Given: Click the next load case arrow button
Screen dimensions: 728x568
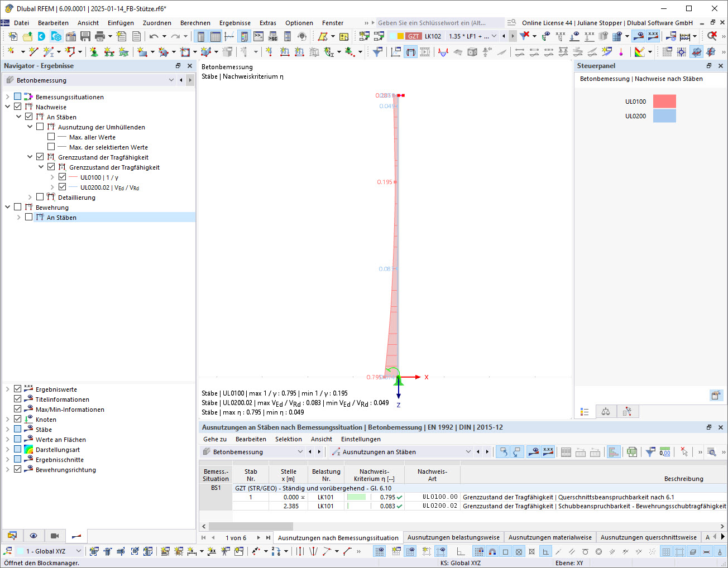Looking at the screenshot, I should (513, 36).
